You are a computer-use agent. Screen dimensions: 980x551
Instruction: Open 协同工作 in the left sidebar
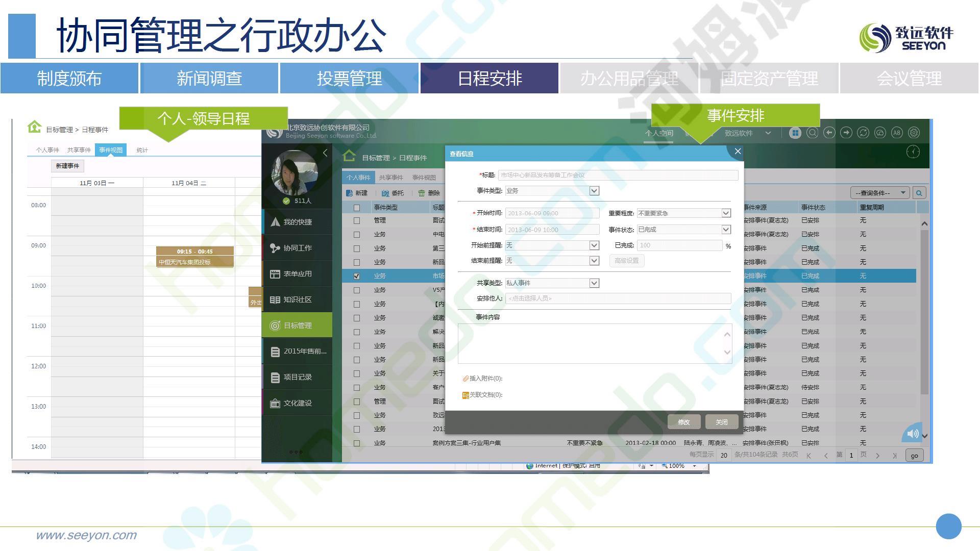[x=297, y=248]
